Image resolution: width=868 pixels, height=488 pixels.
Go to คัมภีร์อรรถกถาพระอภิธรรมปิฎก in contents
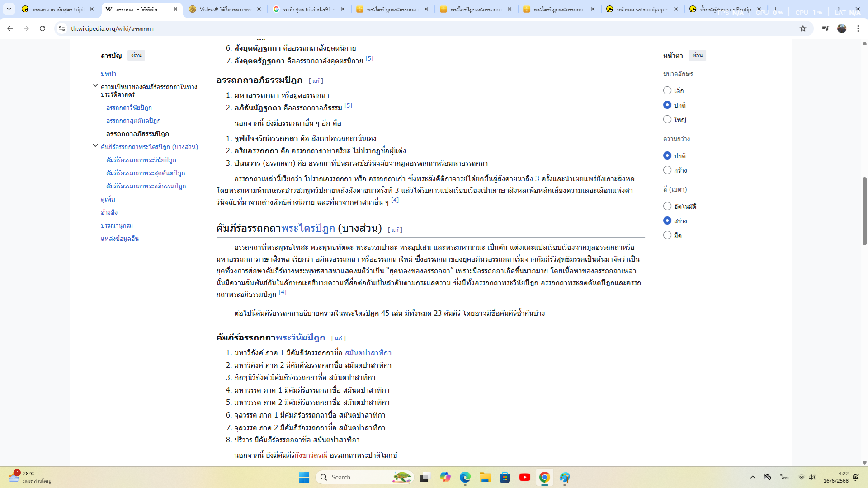(x=146, y=186)
